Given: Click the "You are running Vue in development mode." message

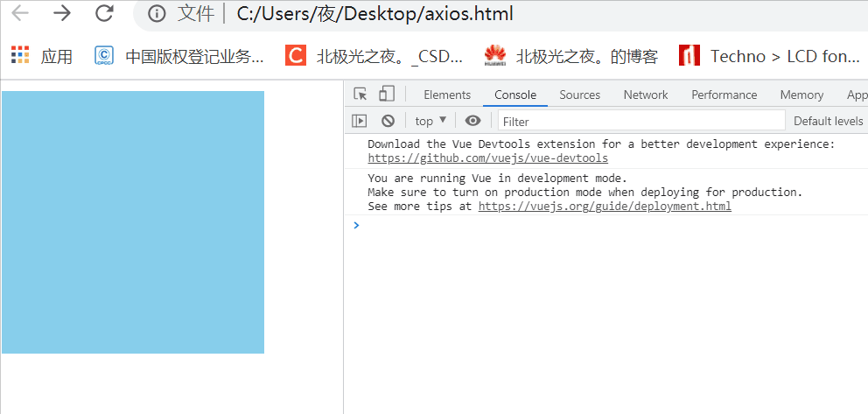Looking at the screenshot, I should (498, 179).
